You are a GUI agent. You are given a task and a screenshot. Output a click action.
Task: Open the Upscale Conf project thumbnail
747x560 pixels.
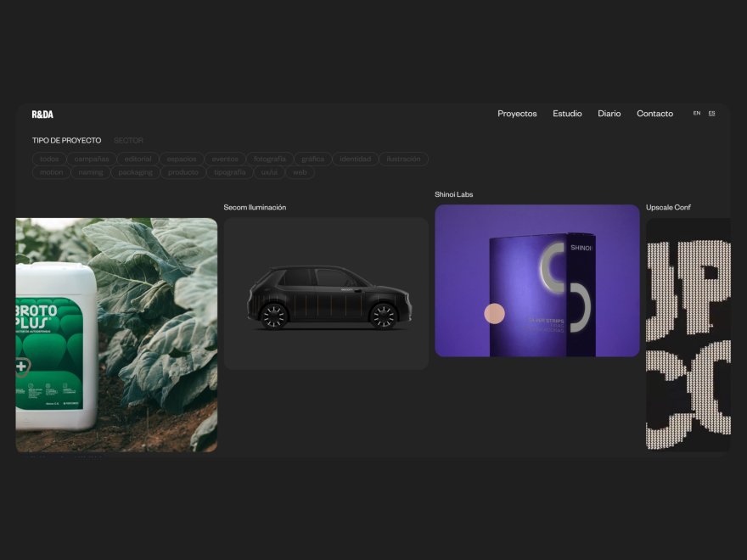tap(688, 335)
